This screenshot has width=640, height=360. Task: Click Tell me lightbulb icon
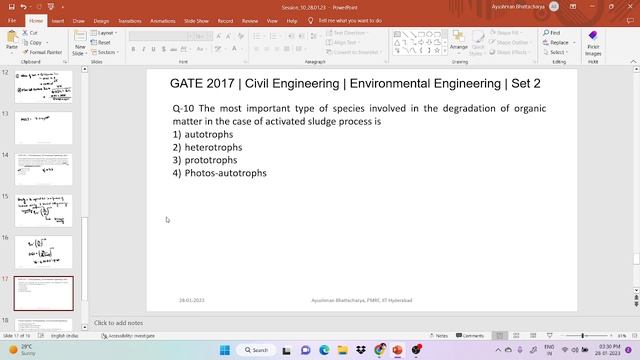[x=310, y=20]
